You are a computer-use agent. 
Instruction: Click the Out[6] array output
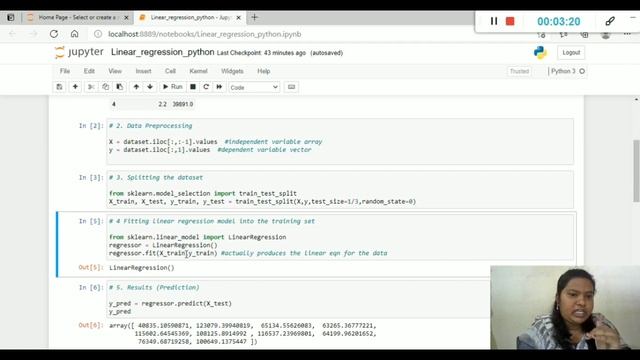point(243,333)
